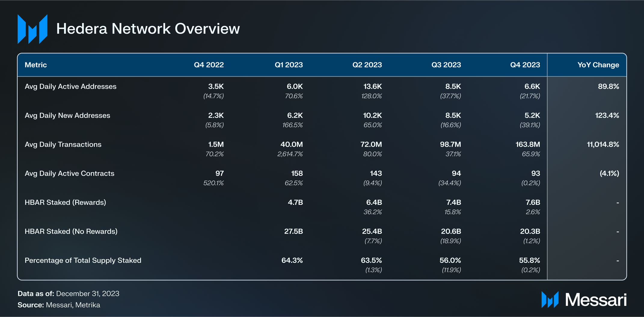Select the "63.5%" supply staked value
644x317 pixels.
[372, 260]
